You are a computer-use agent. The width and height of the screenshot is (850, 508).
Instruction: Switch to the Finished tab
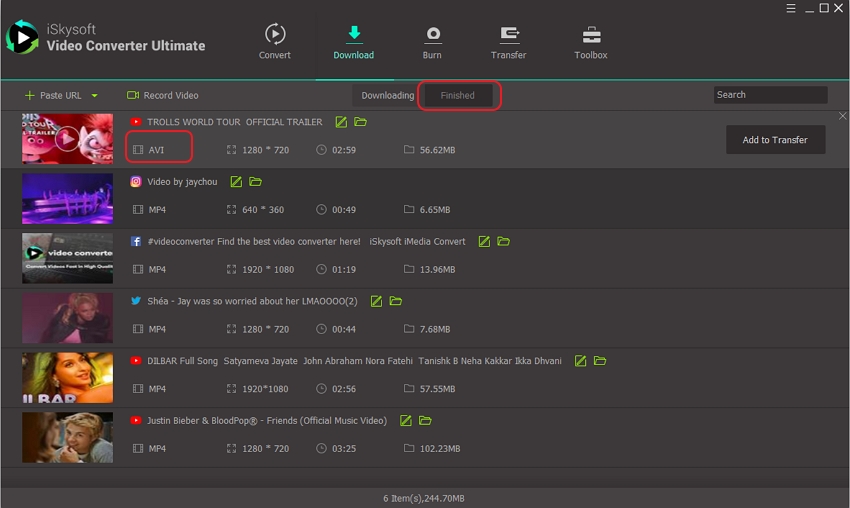458,96
